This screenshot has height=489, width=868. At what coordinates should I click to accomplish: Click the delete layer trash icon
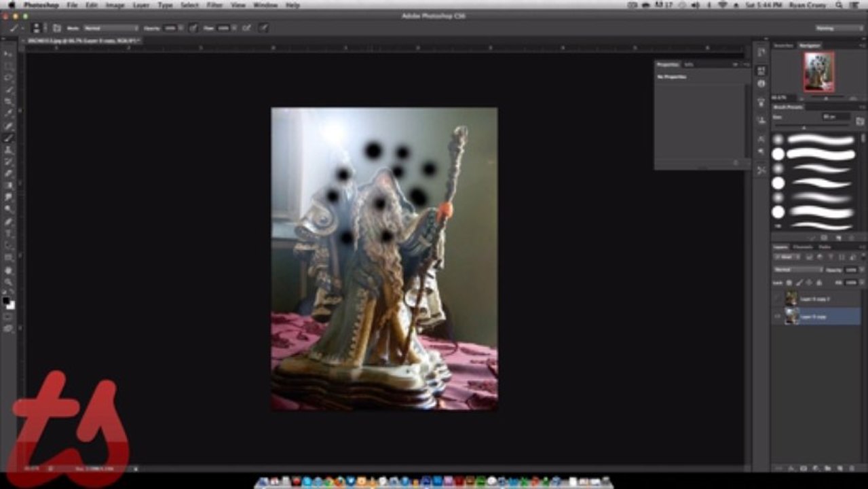coord(852,468)
